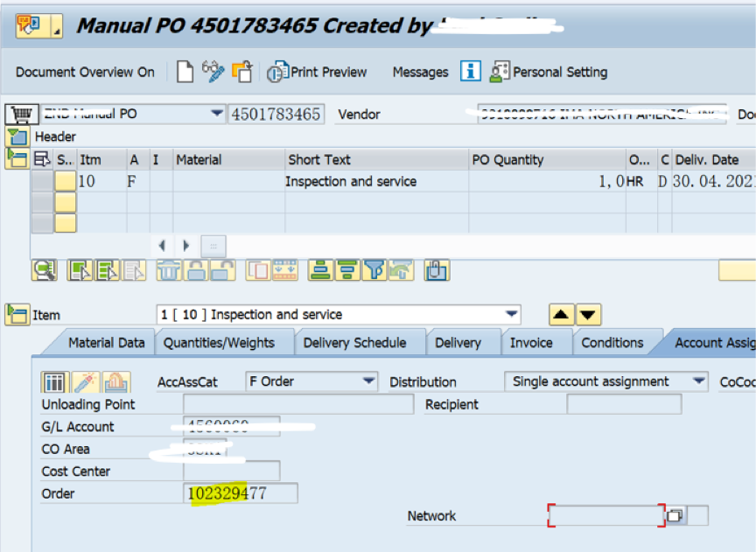The height and width of the screenshot is (552, 756).
Task: Click the table configuration icon beside S.. column
Action: 42,159
